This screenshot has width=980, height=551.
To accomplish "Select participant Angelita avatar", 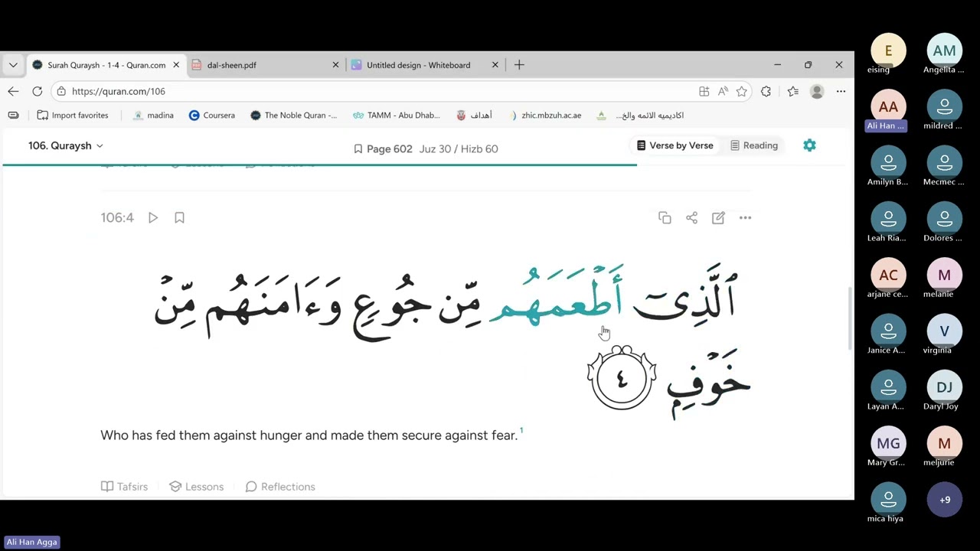I will tap(944, 51).
